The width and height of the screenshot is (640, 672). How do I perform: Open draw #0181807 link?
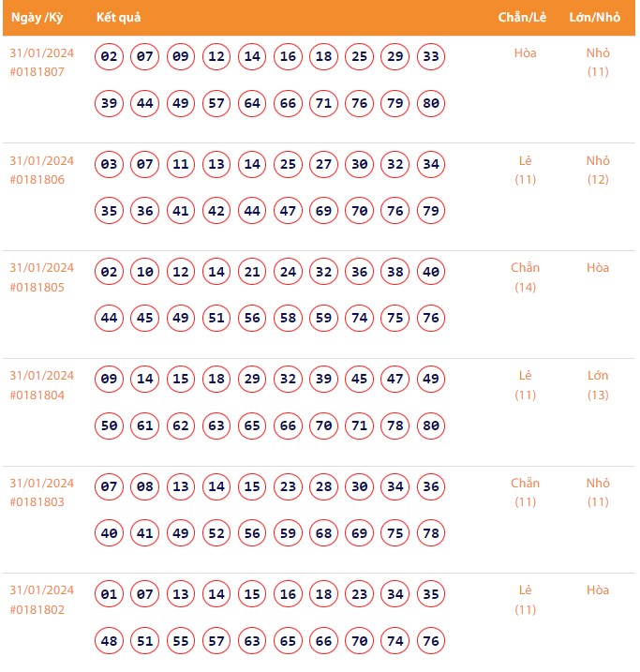(x=37, y=71)
